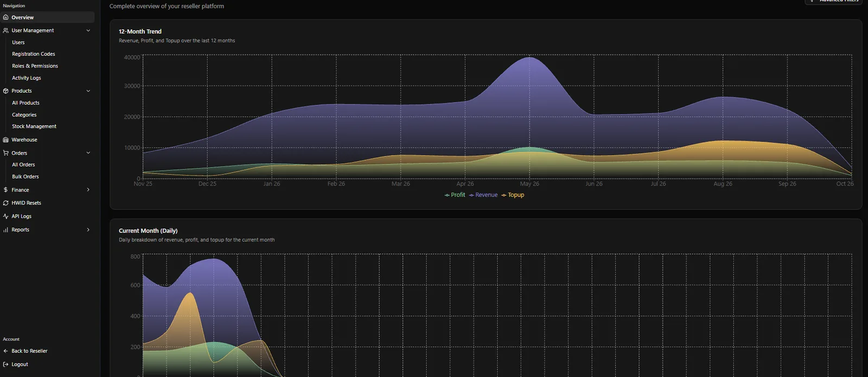Click Back to Reseller link
The width and height of the screenshot is (868, 377).
tap(29, 351)
